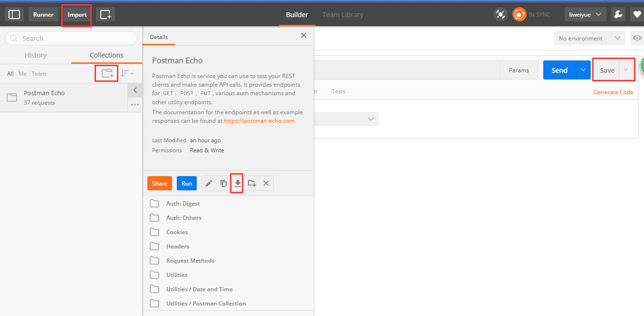Screen dimensions: 644x316
Task: Select the Details tab
Action: point(159,37)
